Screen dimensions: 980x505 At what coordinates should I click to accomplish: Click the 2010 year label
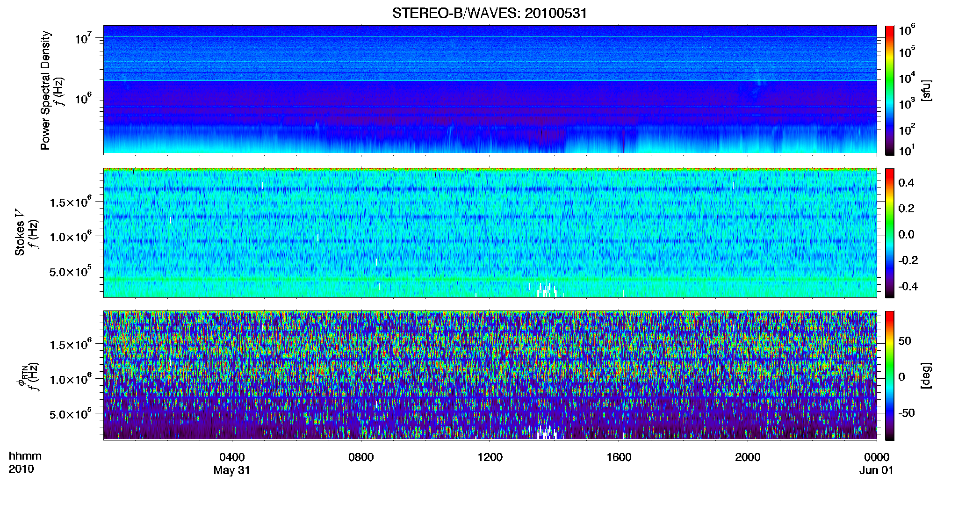(x=22, y=469)
